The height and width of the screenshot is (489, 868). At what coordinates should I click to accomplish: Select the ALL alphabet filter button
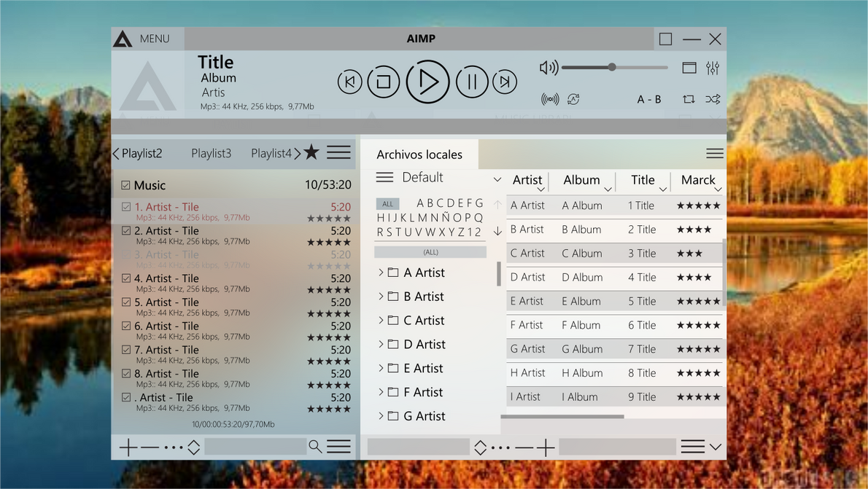click(x=387, y=203)
